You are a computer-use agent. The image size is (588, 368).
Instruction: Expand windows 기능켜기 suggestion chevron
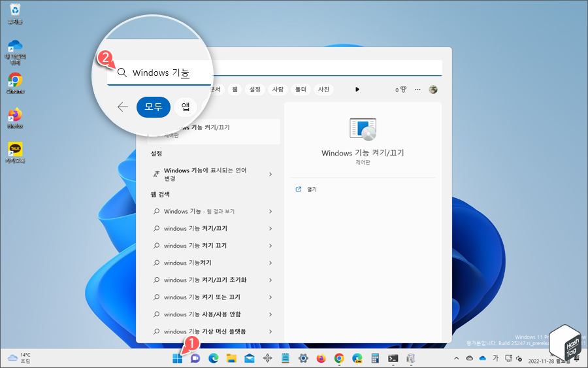coord(270,263)
